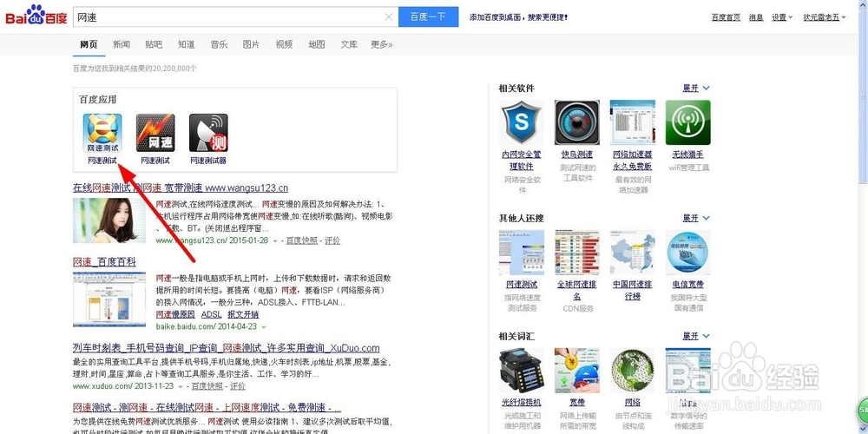Click the 快鸟测速 label link

pos(577,155)
